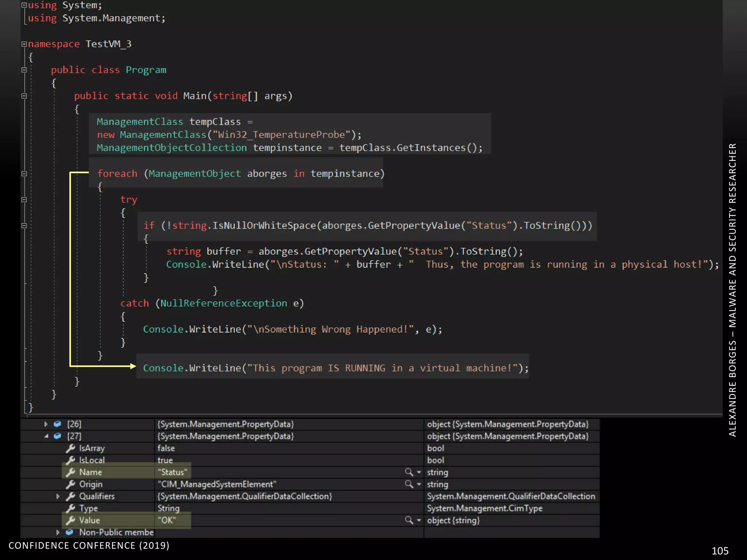Open text visualizer magnifier for Name row
The height and width of the screenshot is (560, 747).
(409, 472)
